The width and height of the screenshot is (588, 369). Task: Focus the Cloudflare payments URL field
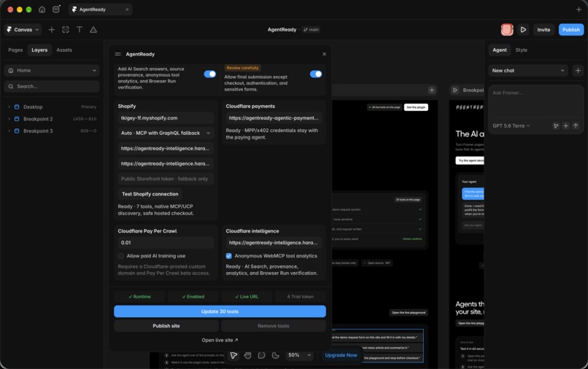(274, 117)
